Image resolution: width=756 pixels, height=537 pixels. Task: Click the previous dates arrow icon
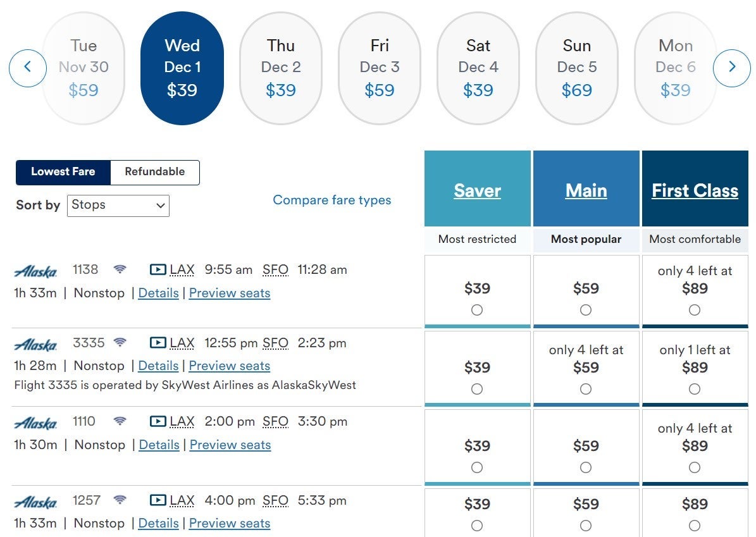pos(27,67)
